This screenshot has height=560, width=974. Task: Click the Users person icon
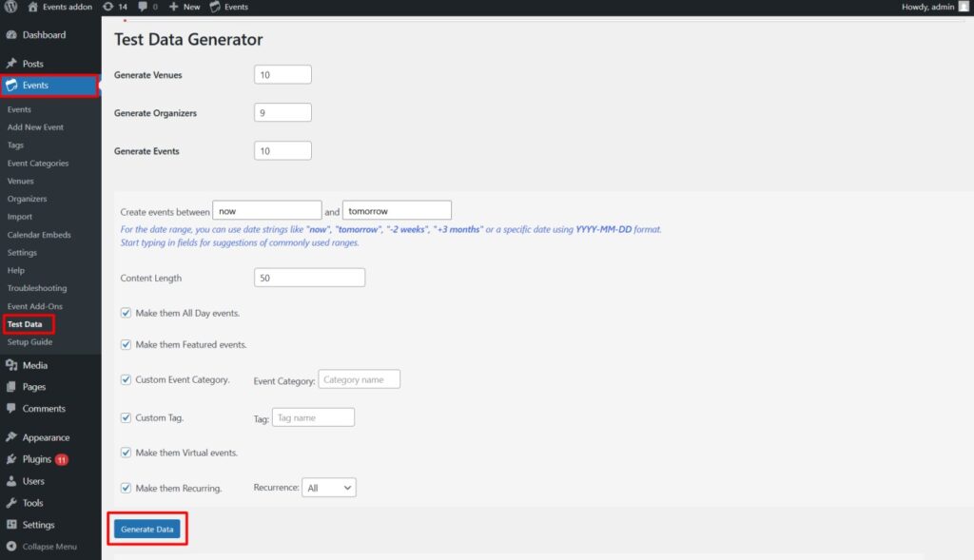click(11, 481)
